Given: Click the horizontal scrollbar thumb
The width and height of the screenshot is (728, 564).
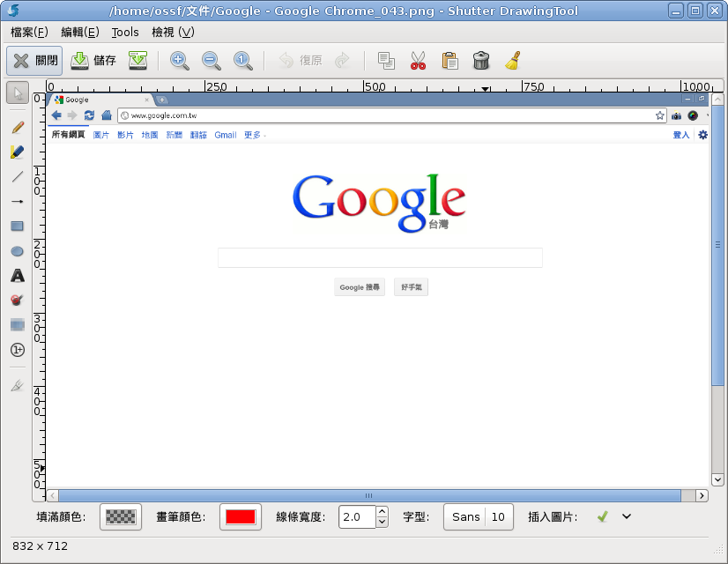Looking at the screenshot, I should [x=369, y=495].
